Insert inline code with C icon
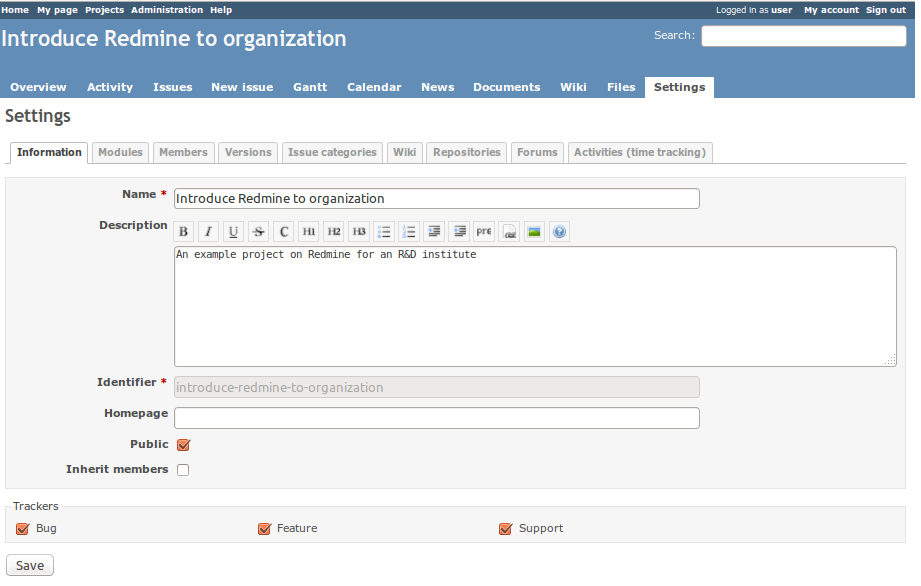 click(284, 232)
